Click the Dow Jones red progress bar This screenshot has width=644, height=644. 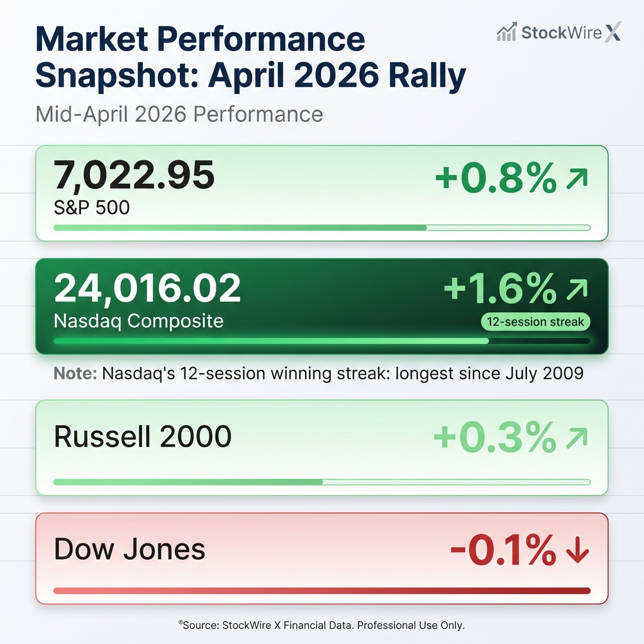(x=321, y=591)
